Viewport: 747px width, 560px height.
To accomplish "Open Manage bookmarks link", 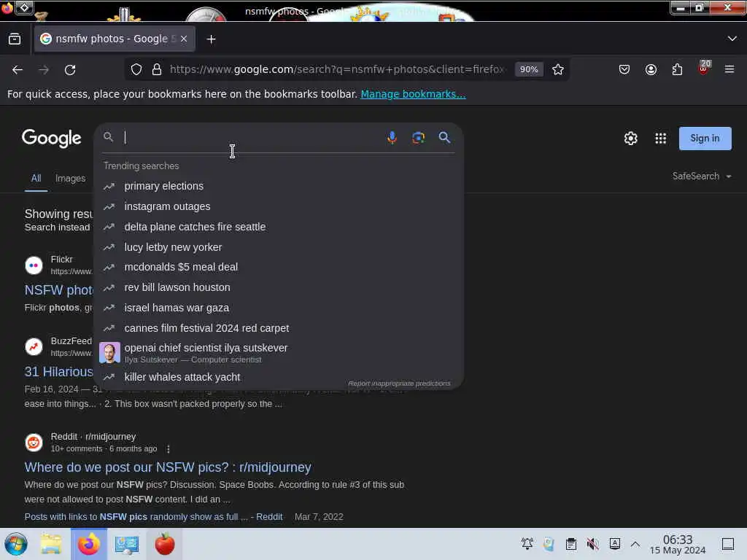I will (x=413, y=94).
